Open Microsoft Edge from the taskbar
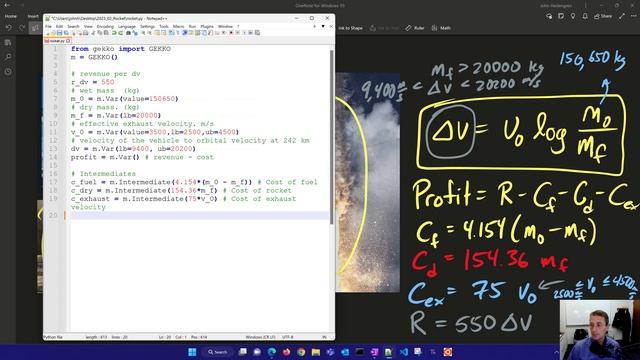Image resolution: width=640 pixels, height=360 pixels. point(271,352)
